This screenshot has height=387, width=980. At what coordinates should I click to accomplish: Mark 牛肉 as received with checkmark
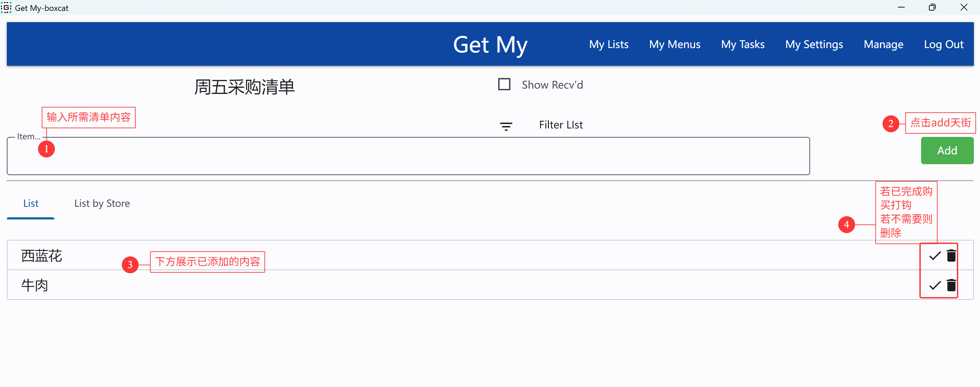[x=935, y=285]
